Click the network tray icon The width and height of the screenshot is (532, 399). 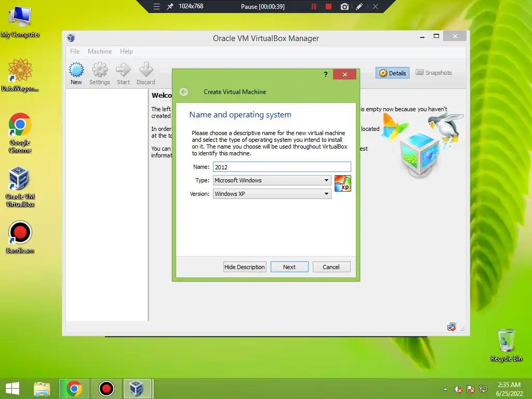483,389
